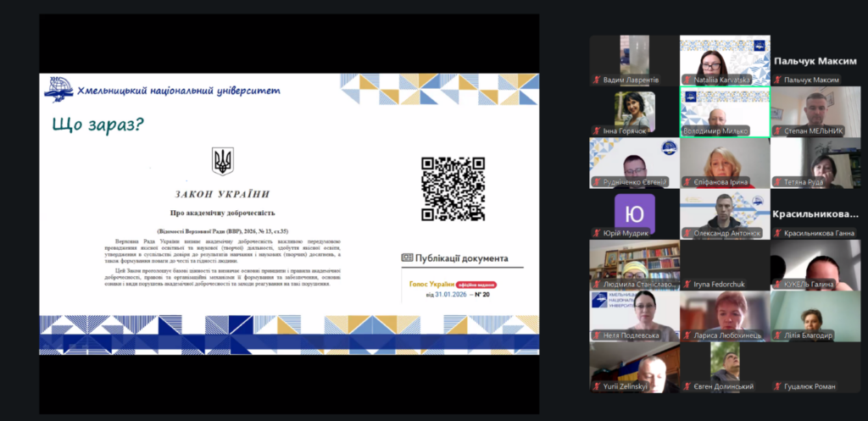
Task: Click the purple Ю avatar tile
Action: [x=634, y=213]
